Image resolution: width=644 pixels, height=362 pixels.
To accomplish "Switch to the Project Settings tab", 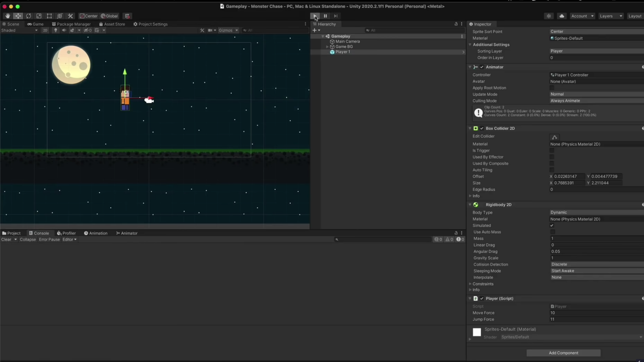I will (x=150, y=24).
